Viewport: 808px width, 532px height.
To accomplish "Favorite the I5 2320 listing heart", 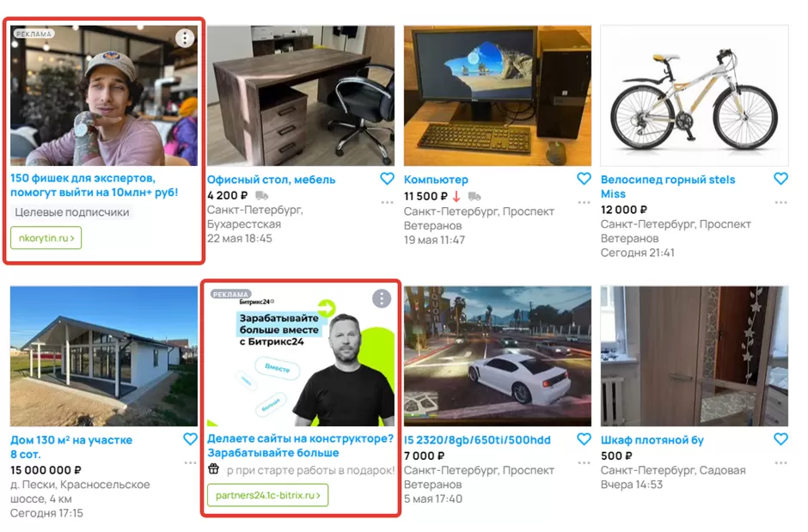I will click(584, 439).
